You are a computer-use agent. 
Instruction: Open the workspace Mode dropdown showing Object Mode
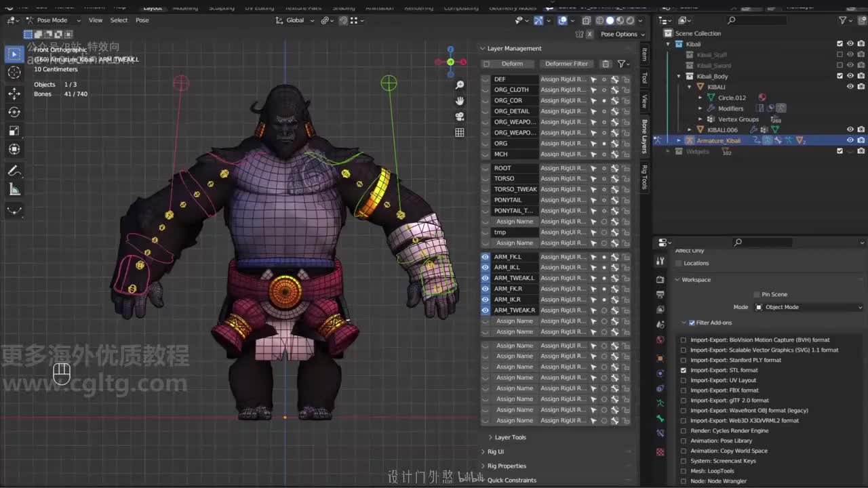click(809, 307)
